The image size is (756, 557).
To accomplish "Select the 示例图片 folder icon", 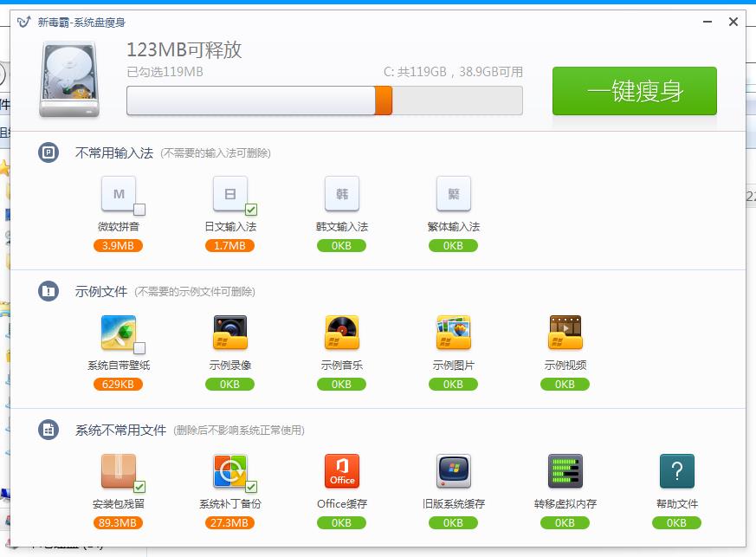I will click(454, 333).
